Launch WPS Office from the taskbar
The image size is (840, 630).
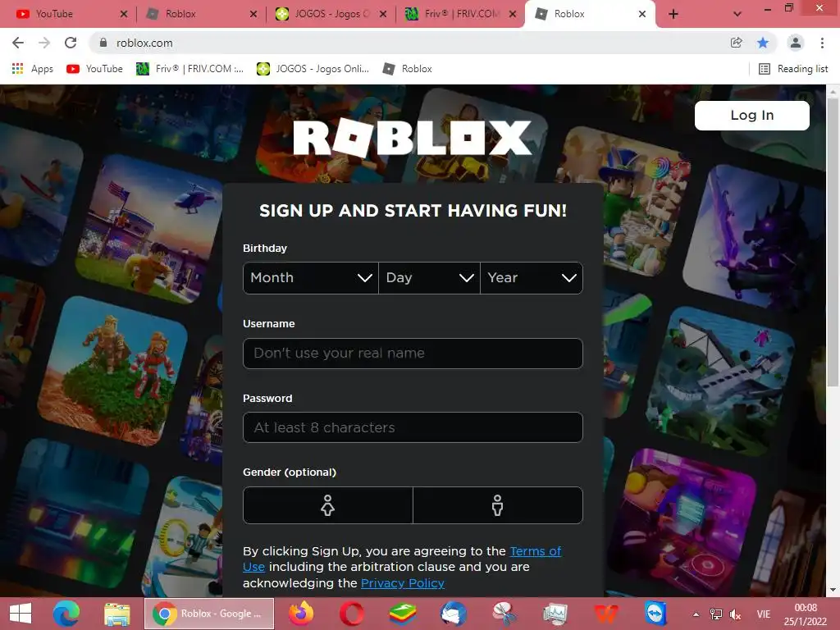coord(605,614)
